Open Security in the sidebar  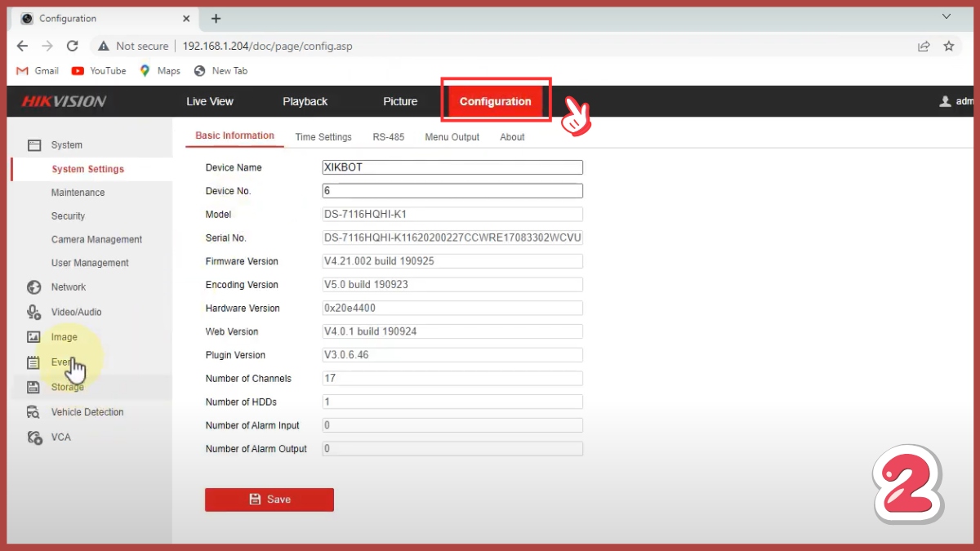(68, 216)
